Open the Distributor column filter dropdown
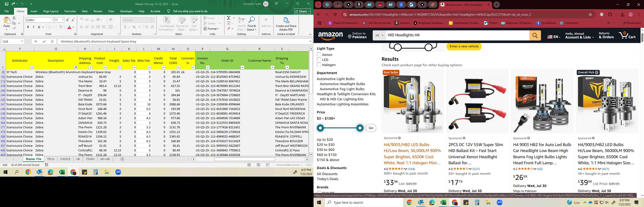 click(32, 67)
